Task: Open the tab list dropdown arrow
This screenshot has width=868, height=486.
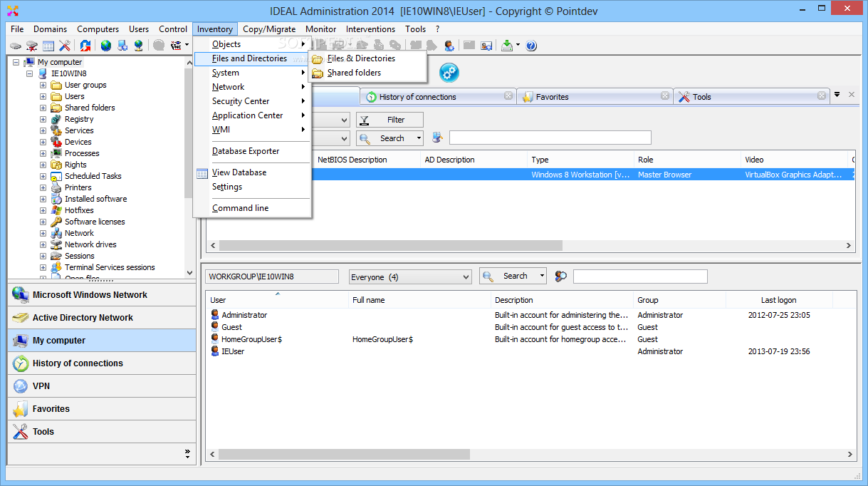Action: click(837, 94)
